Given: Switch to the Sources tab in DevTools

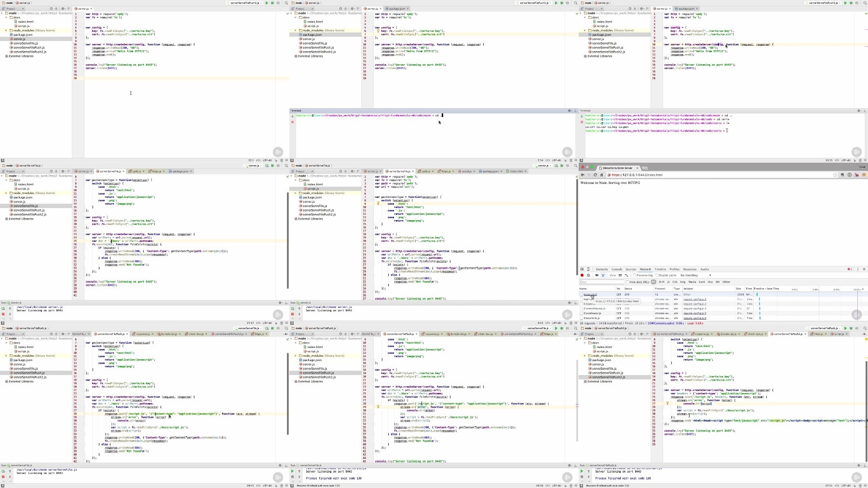Looking at the screenshot, I should tap(631, 269).
